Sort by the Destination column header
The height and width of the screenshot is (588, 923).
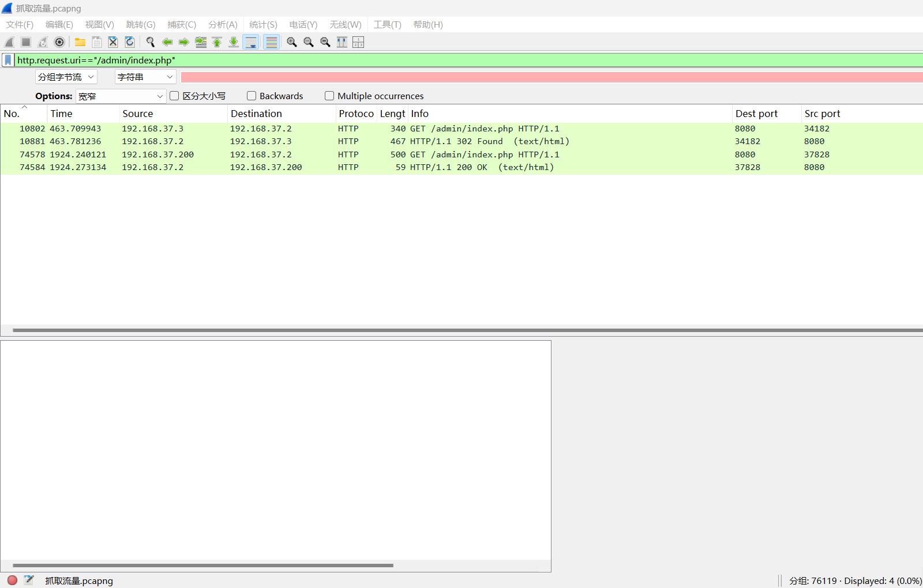(x=282, y=114)
